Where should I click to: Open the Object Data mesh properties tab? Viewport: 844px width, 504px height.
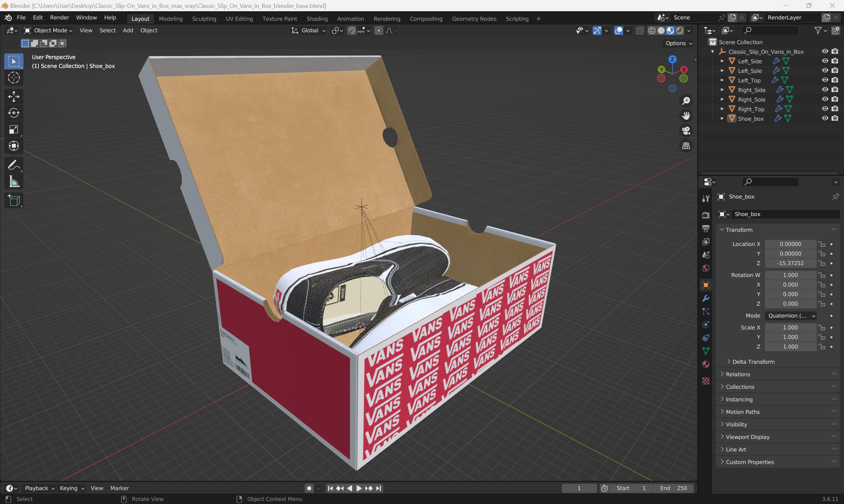click(x=706, y=351)
